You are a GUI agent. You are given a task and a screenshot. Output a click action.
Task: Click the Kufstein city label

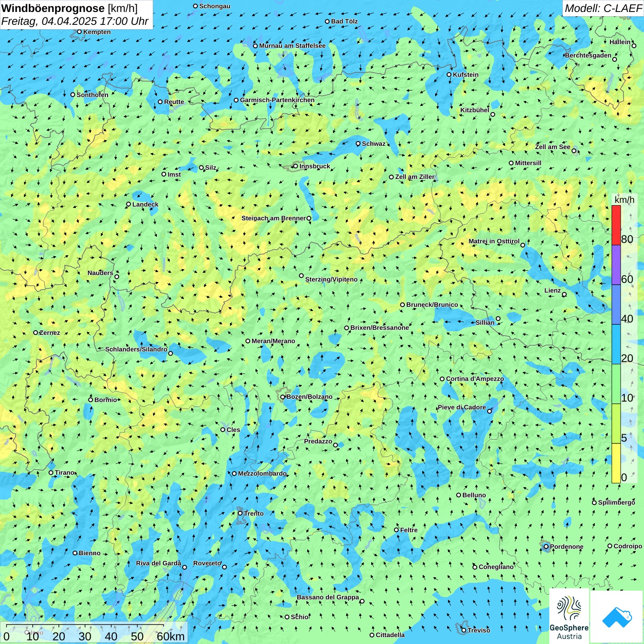coord(466,75)
